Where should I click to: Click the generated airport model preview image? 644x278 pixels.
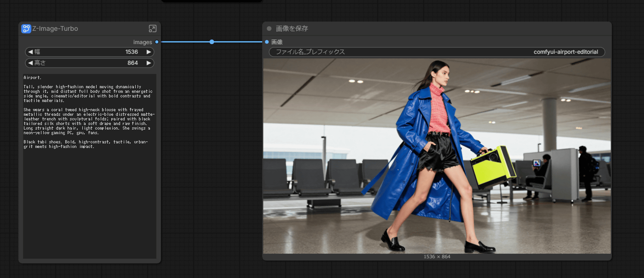[x=437, y=156]
